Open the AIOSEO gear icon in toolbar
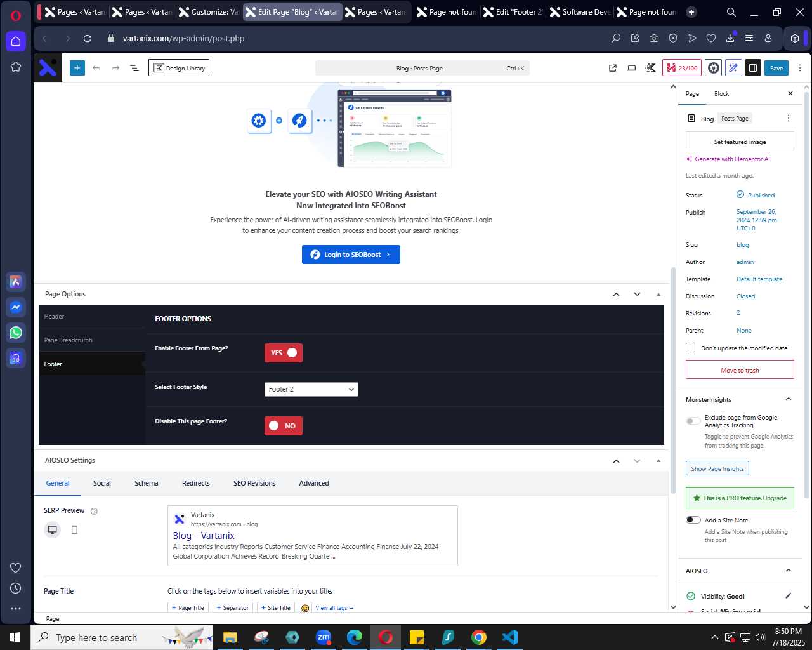This screenshot has width=812, height=650. point(714,68)
